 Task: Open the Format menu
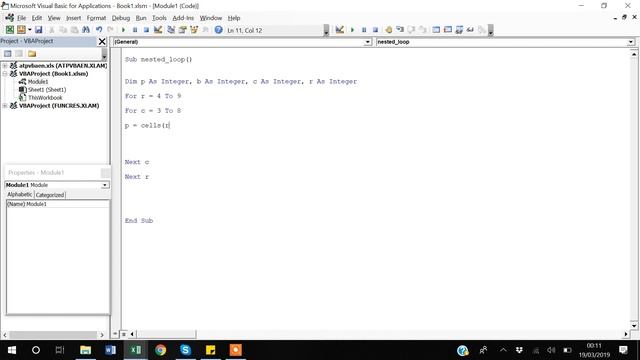pos(96,18)
